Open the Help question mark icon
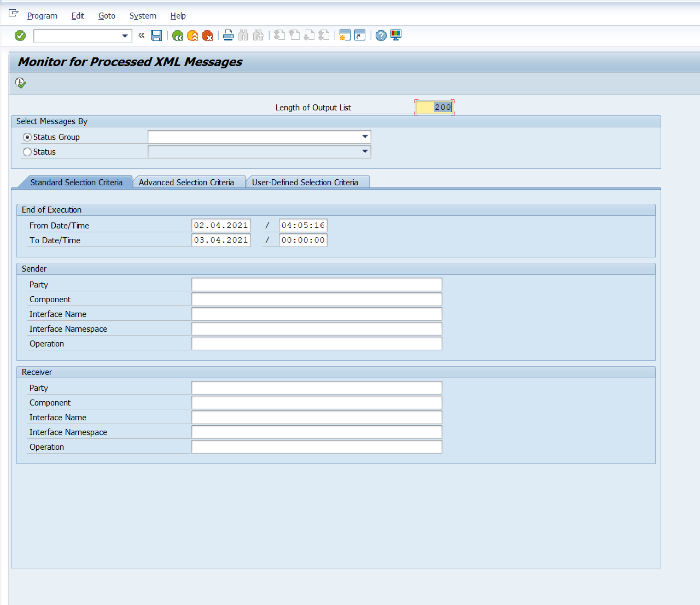The width and height of the screenshot is (700, 605). click(381, 36)
